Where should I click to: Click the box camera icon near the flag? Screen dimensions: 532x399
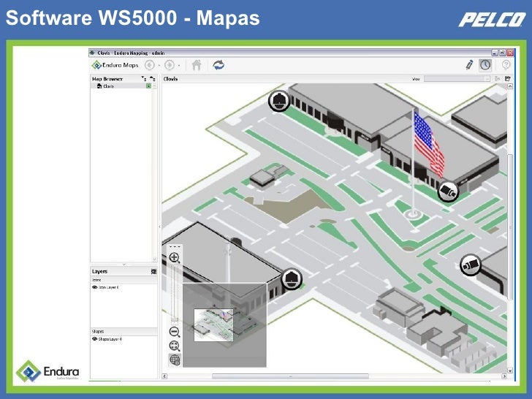point(448,191)
